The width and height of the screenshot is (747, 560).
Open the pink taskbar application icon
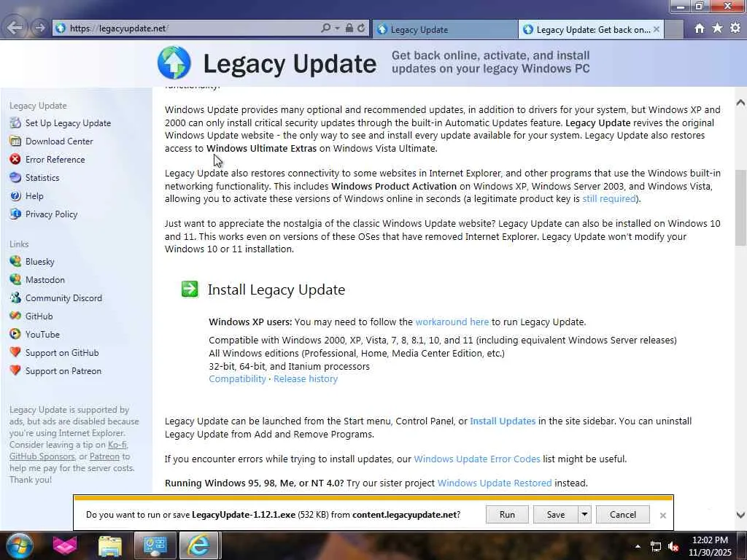point(64,545)
